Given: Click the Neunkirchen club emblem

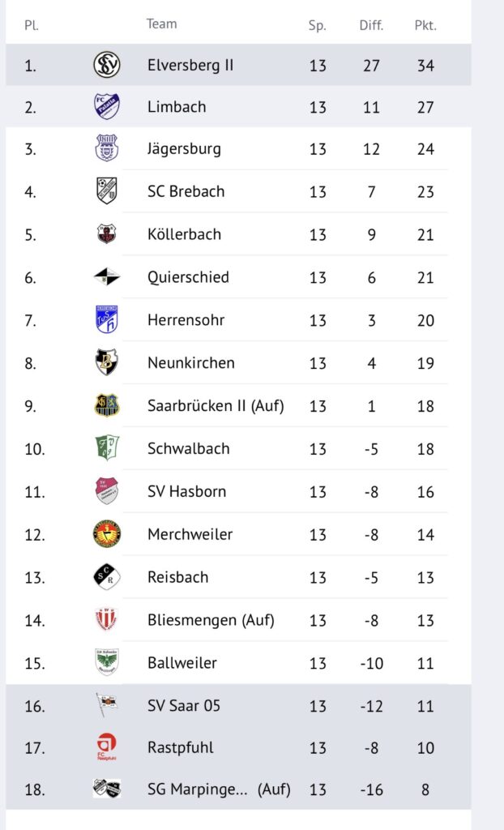Looking at the screenshot, I should [x=107, y=362].
